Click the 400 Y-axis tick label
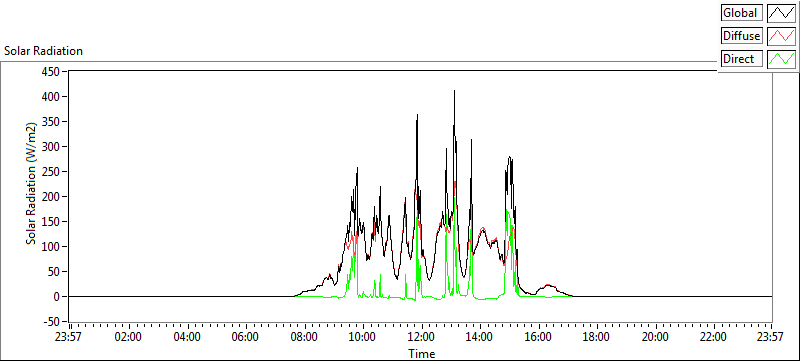The image size is (800, 361). (x=52, y=96)
